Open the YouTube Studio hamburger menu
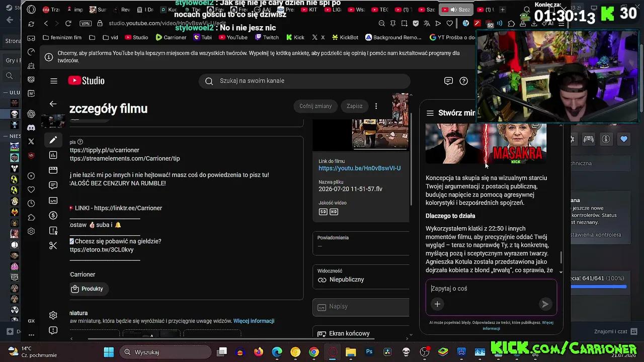Image resolution: width=644 pixels, height=362 pixels. click(54, 81)
